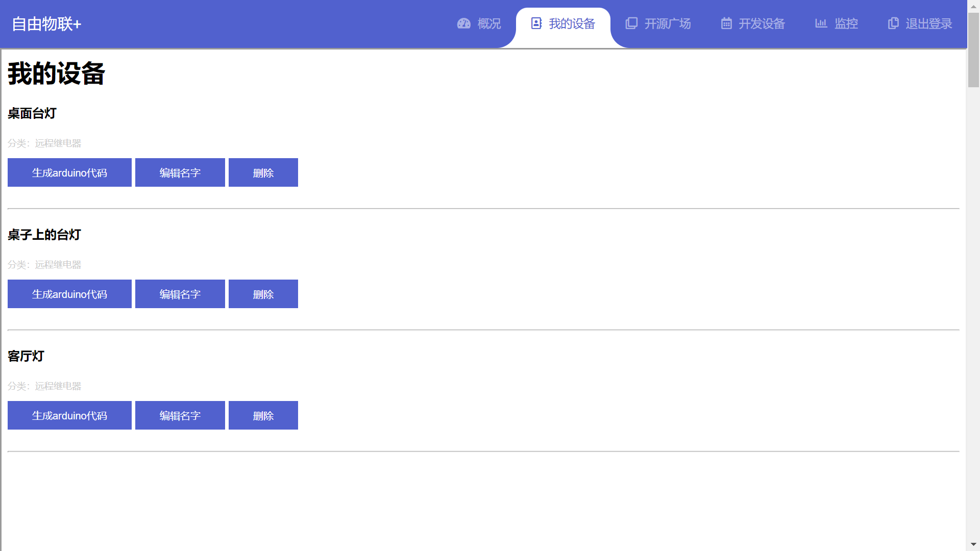980x551 pixels.
Task: Click the 自由物联+ site logo
Action: 46,24
